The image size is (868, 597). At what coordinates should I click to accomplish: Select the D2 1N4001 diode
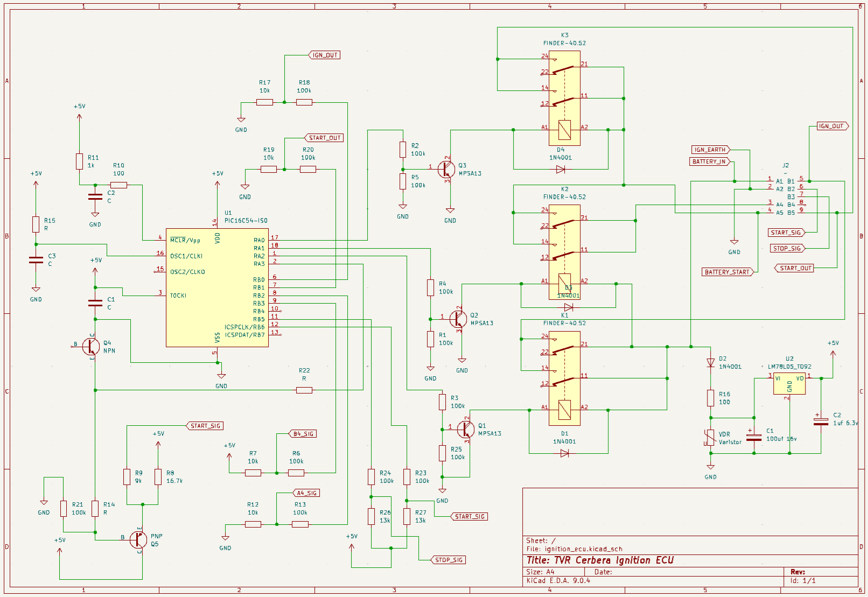pyautogui.click(x=710, y=363)
